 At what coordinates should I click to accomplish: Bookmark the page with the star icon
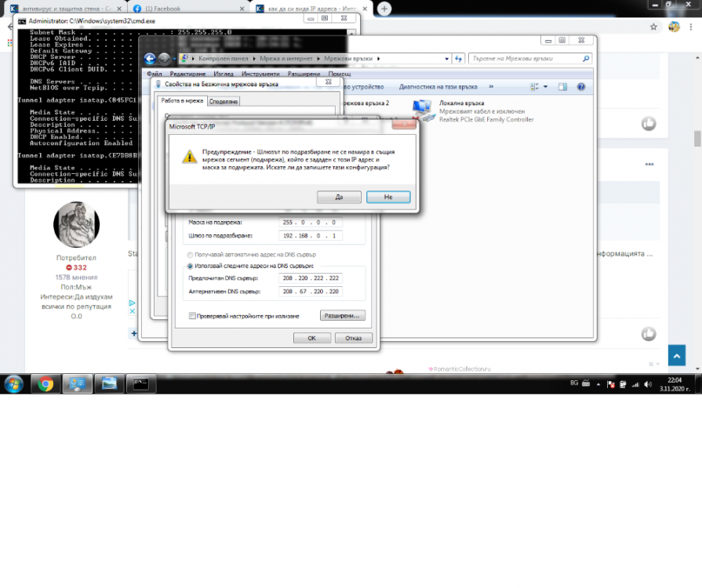tap(653, 27)
